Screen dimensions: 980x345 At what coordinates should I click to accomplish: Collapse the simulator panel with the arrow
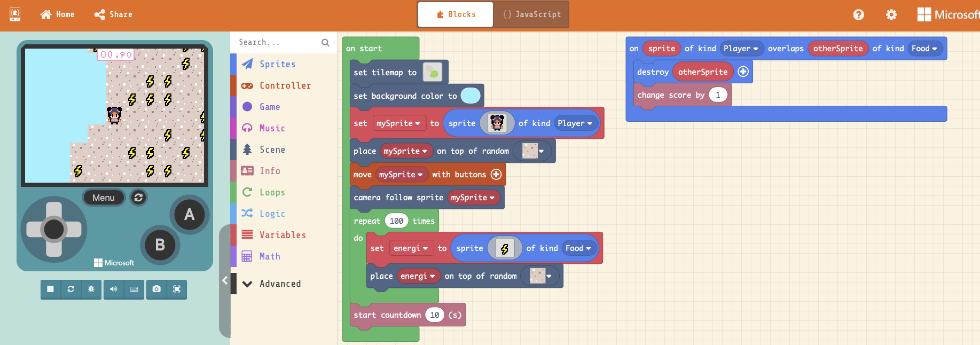point(225,280)
